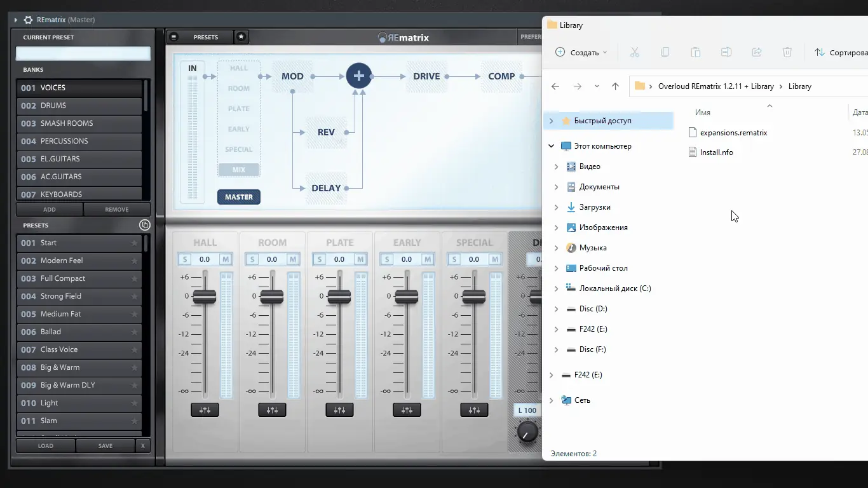
Task: Mute the ROOM channel
Action: pos(293,259)
